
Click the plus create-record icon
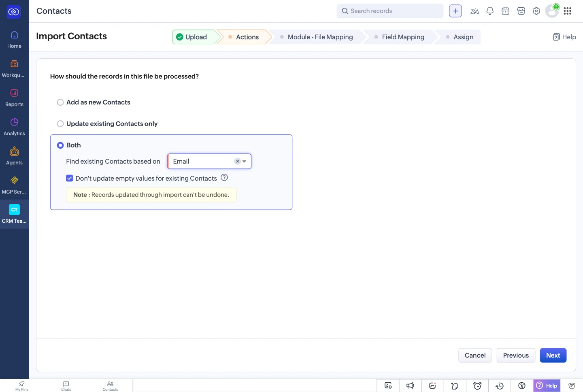click(x=455, y=11)
